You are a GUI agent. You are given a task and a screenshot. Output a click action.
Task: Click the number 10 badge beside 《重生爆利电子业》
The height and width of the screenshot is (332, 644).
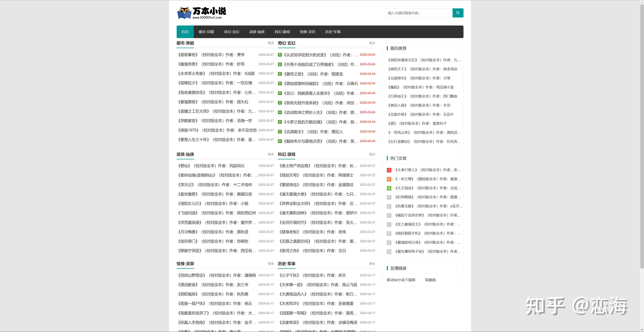[389, 251]
